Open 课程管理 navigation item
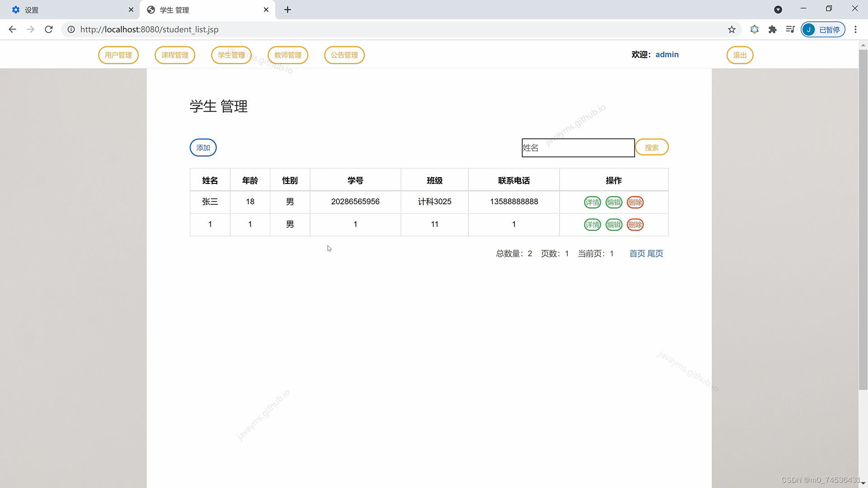Viewport: 868px width, 488px height. [x=175, y=55]
